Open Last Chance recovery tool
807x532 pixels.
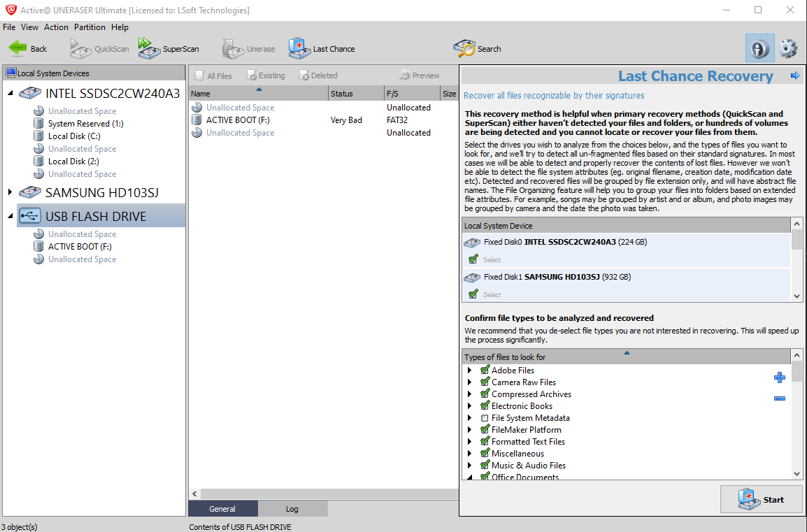(x=322, y=49)
